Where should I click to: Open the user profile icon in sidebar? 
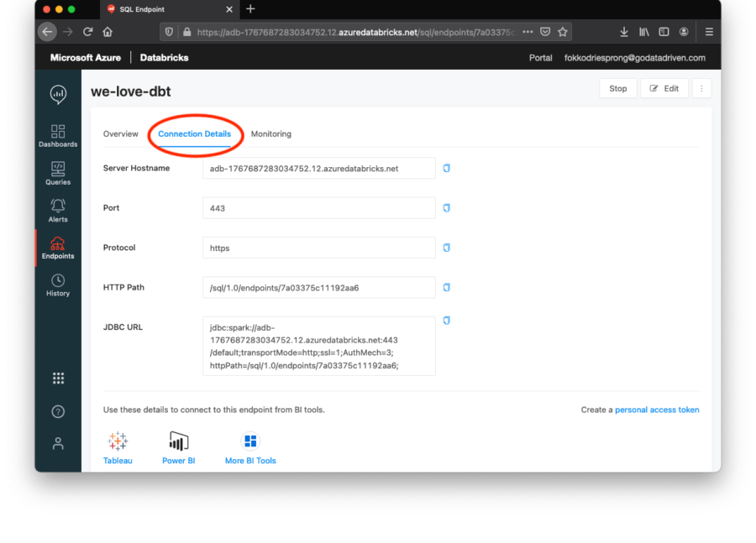58,443
